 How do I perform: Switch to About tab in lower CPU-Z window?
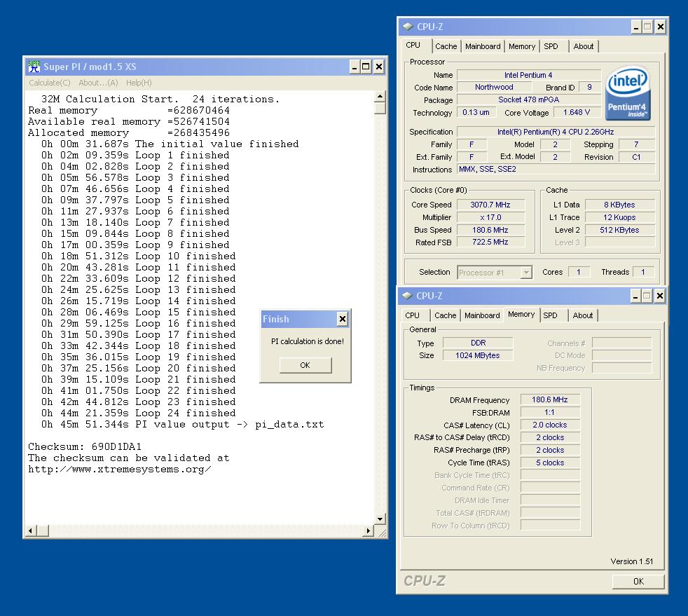[x=583, y=315]
